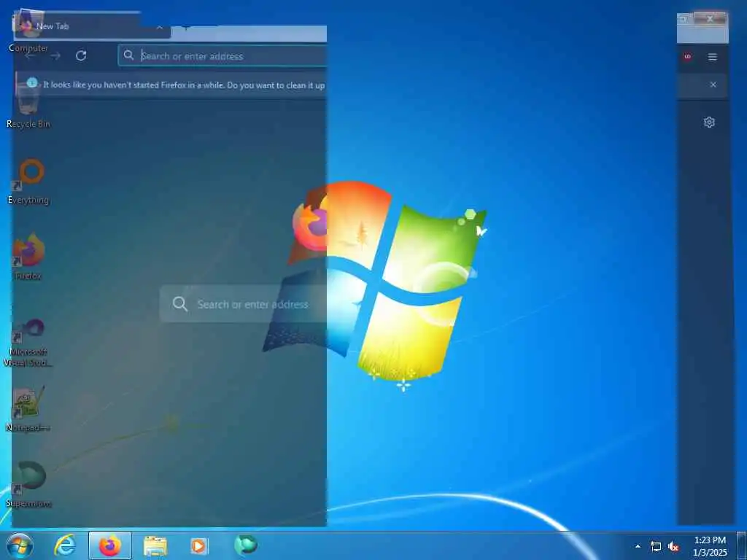This screenshot has width=747, height=560.
Task: Open new tab page settings gear
Action: pyautogui.click(x=709, y=122)
